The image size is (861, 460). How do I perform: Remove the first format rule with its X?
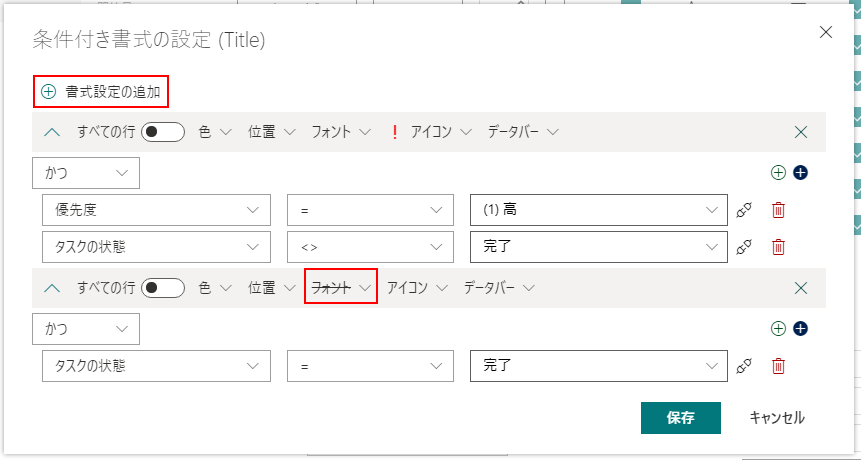pos(800,132)
